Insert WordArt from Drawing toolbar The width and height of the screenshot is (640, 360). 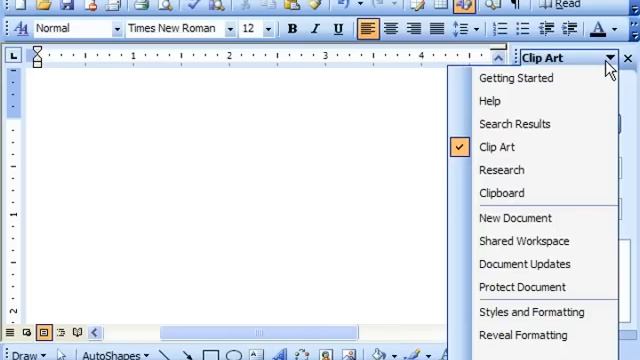click(280, 354)
